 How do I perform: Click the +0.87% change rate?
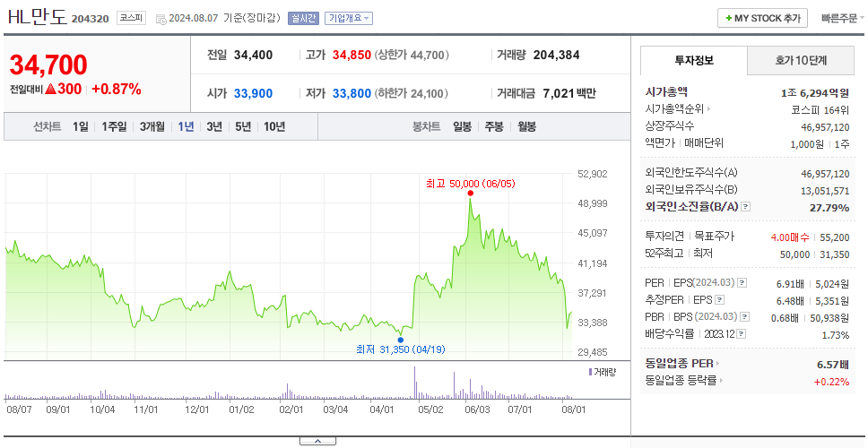117,89
